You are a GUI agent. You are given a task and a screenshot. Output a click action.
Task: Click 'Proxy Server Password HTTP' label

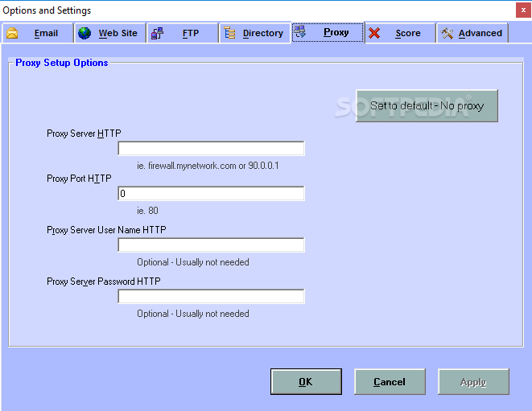[104, 282]
